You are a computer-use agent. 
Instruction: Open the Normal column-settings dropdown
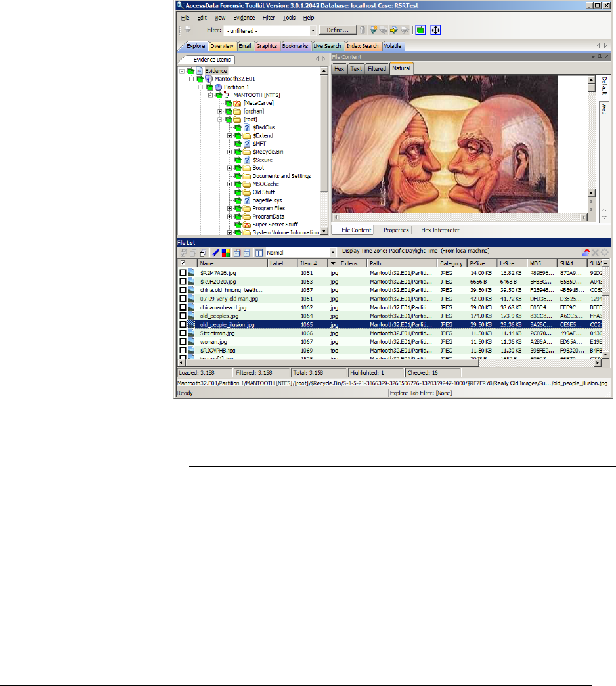pyautogui.click(x=333, y=253)
